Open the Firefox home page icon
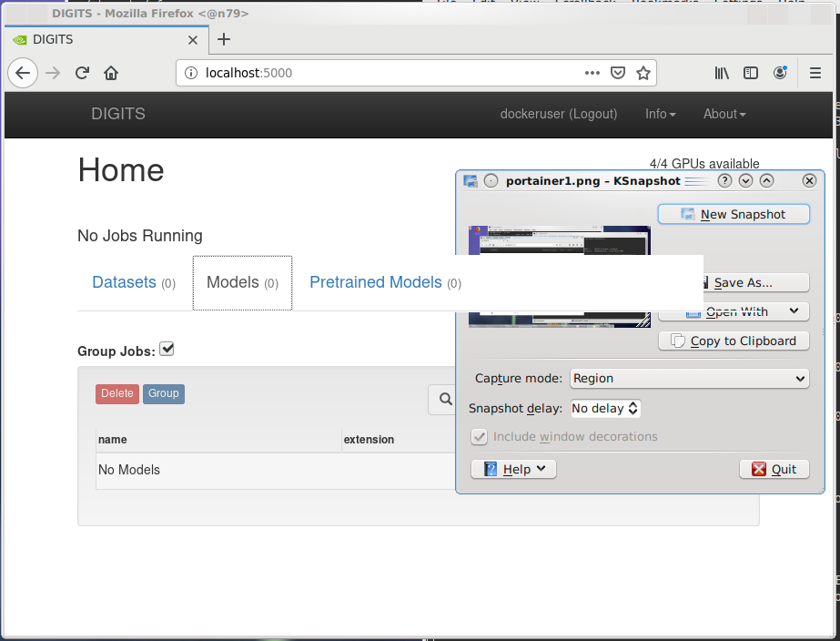The image size is (840, 641). pos(111,73)
